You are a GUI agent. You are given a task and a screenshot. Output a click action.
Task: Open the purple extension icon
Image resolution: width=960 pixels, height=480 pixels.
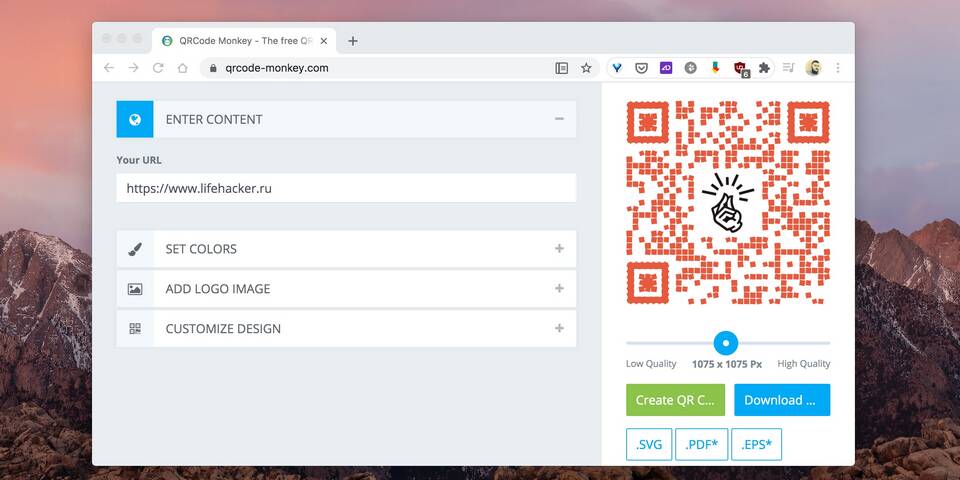tap(666, 68)
